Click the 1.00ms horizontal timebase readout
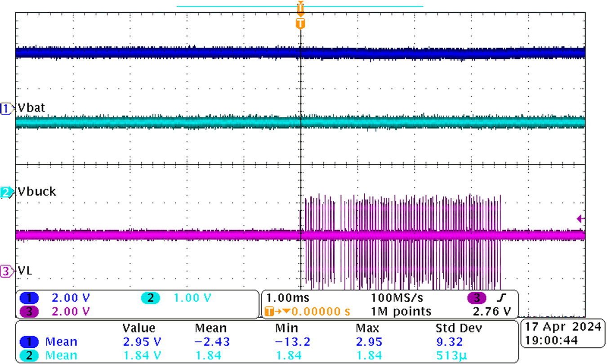607x364 pixels. 288,298
